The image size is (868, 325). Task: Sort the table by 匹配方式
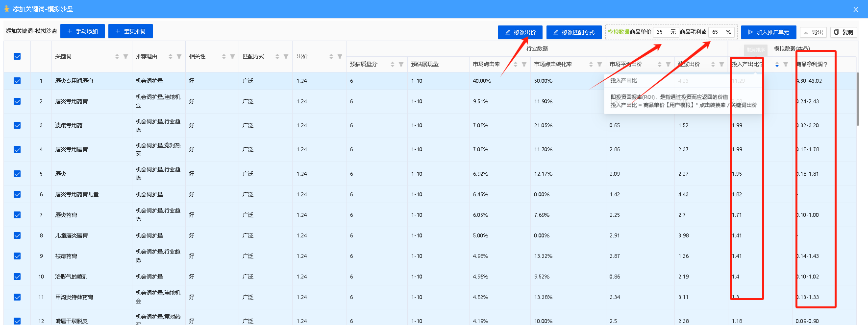pyautogui.click(x=277, y=57)
